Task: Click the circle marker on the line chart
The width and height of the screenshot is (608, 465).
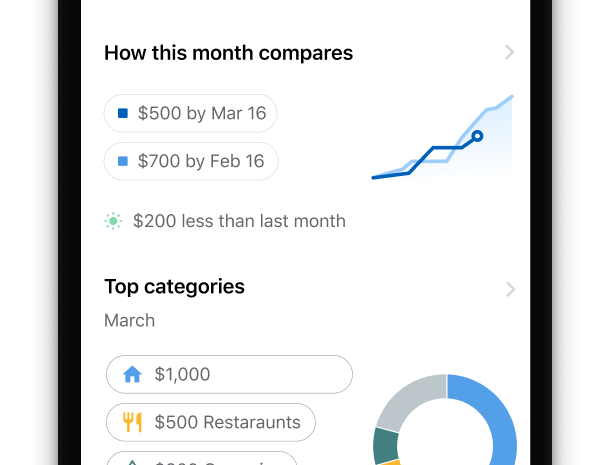Action: [x=477, y=135]
